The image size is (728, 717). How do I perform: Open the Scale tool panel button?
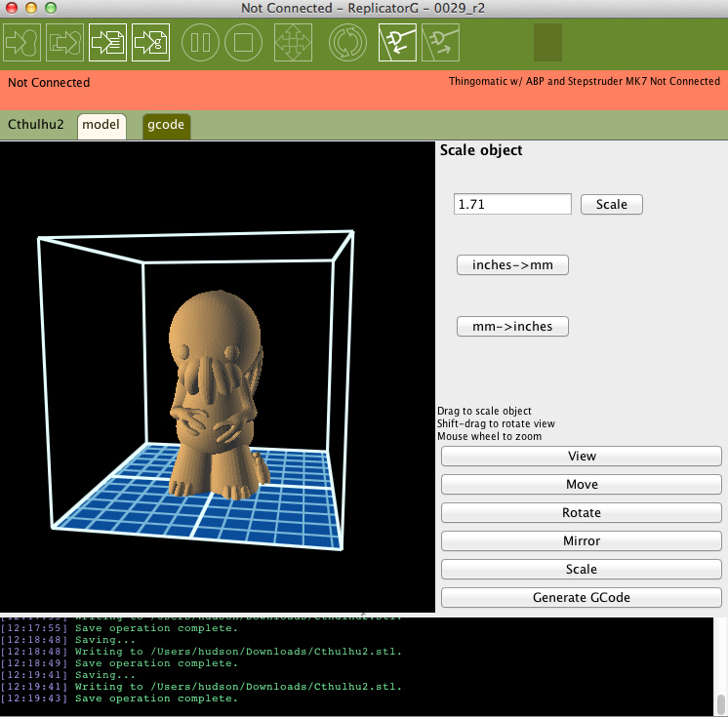(x=582, y=570)
